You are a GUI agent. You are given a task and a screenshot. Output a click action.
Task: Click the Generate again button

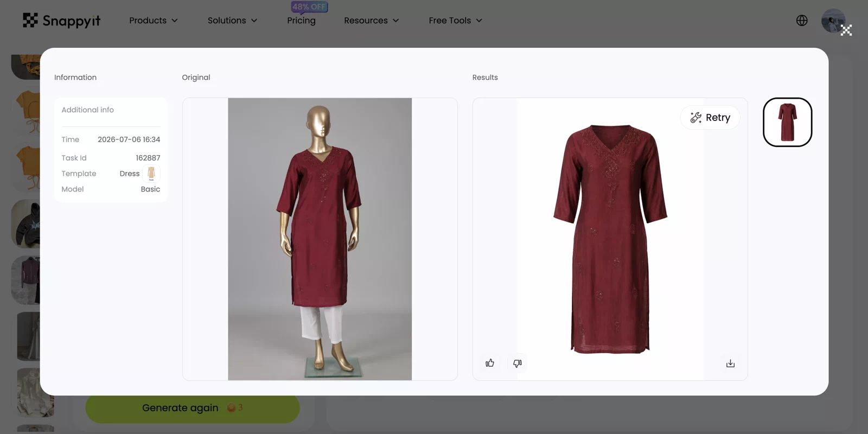192,408
